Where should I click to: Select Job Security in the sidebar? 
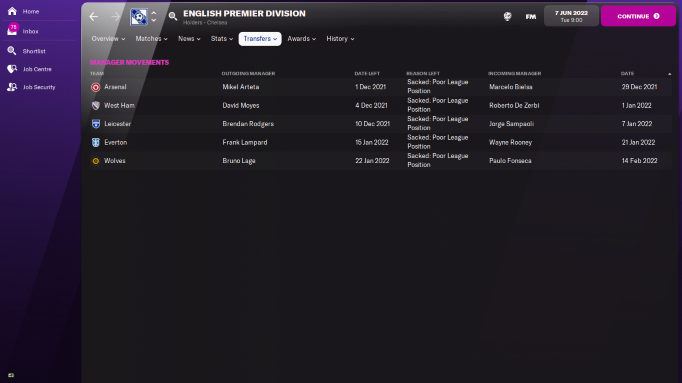coord(39,87)
